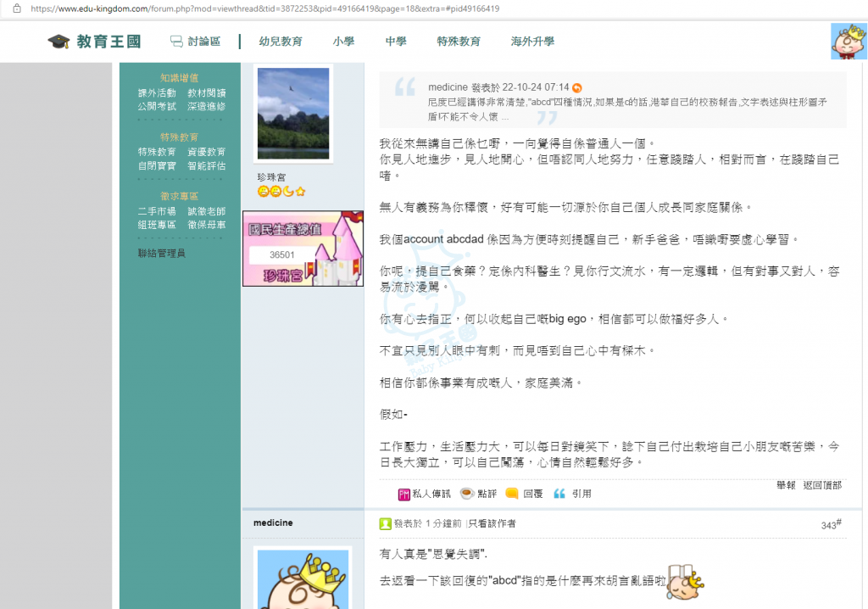
Task: Open the 幼兒教育 navigation tab
Action: click(x=281, y=42)
